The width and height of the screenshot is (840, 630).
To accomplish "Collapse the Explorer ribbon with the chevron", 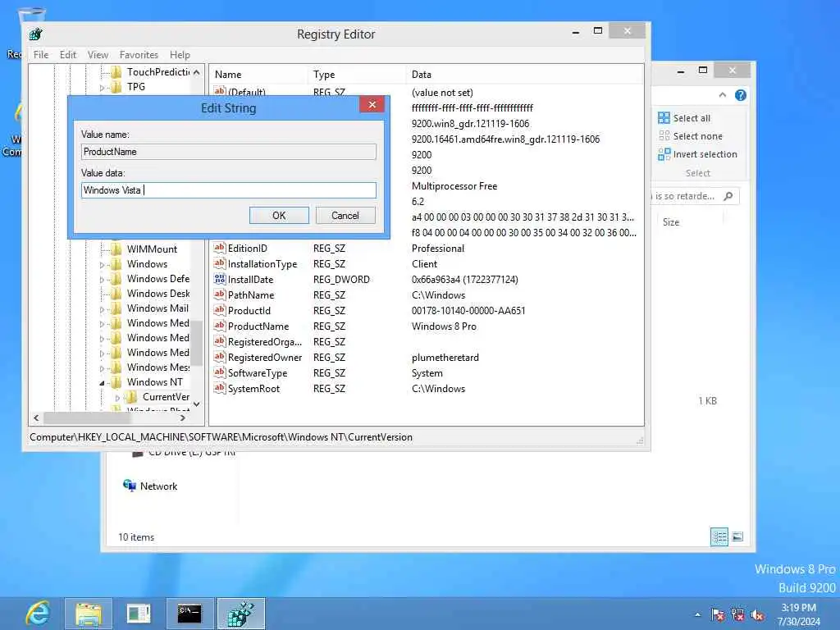I will [x=723, y=95].
